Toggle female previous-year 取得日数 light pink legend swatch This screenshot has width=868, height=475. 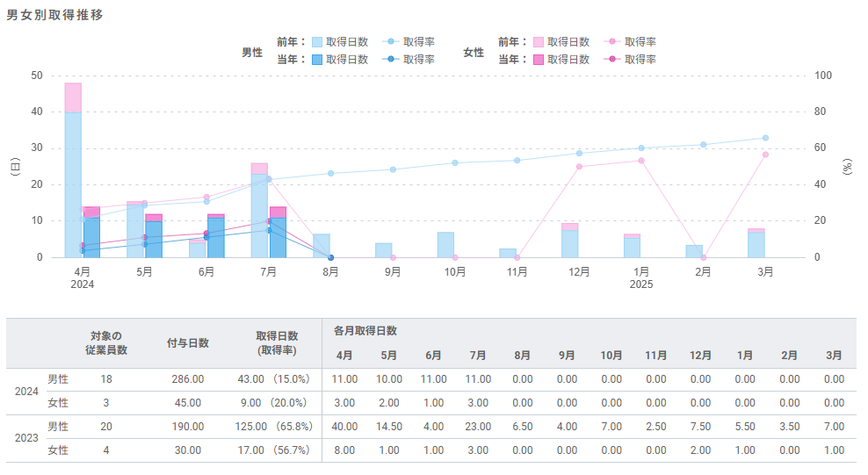point(538,41)
